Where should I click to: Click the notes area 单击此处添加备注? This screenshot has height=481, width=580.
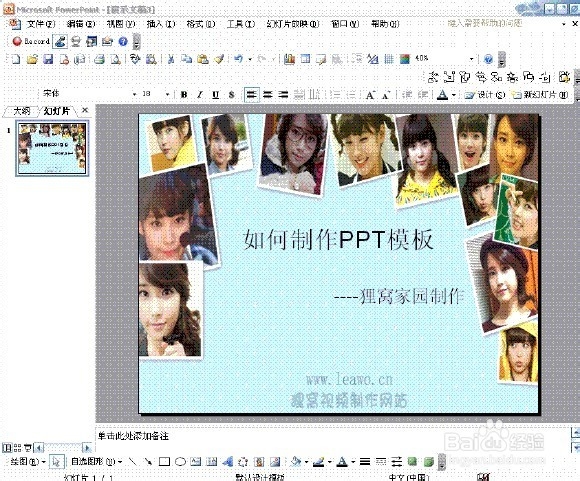[133, 436]
